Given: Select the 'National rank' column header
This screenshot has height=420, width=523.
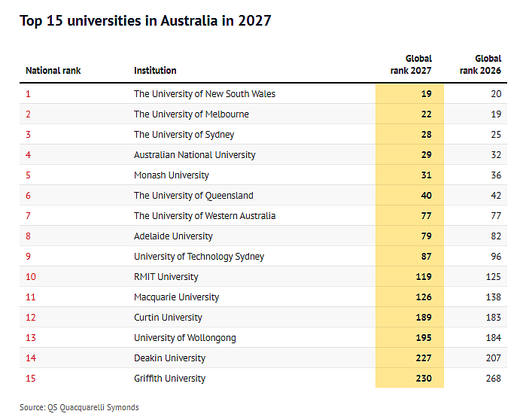Looking at the screenshot, I should (53, 71).
